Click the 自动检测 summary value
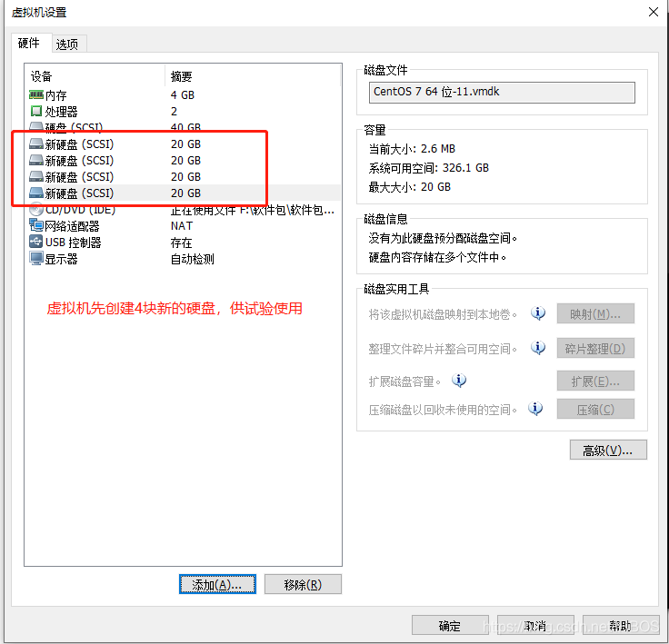The width and height of the screenshot is (669, 644). click(193, 259)
